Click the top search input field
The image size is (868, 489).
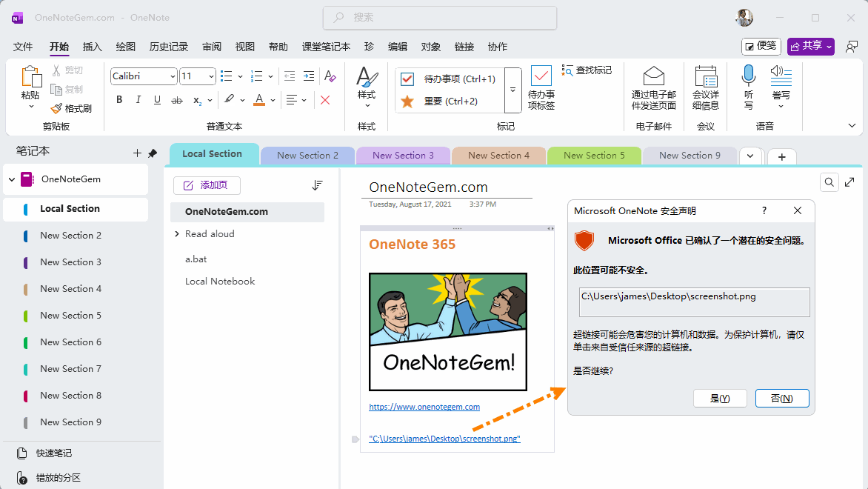pos(439,18)
